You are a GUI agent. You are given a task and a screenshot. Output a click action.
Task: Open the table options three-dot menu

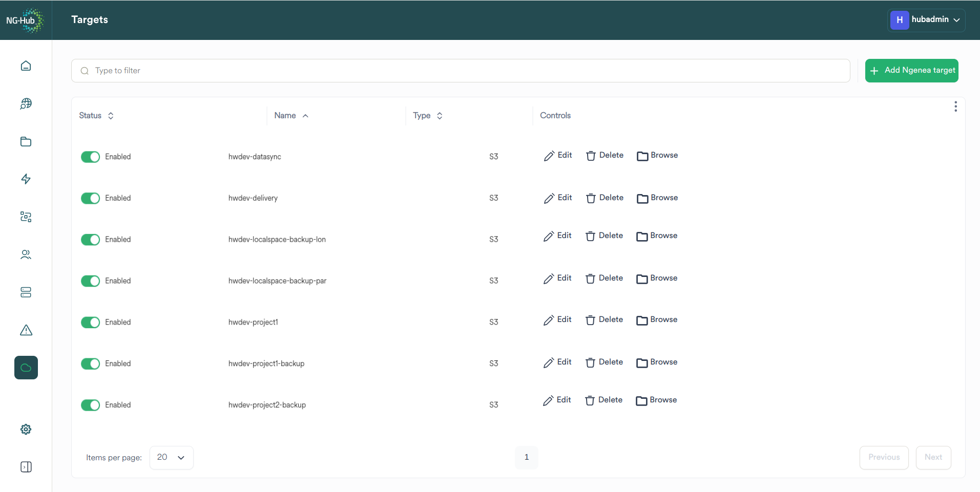[x=956, y=106]
